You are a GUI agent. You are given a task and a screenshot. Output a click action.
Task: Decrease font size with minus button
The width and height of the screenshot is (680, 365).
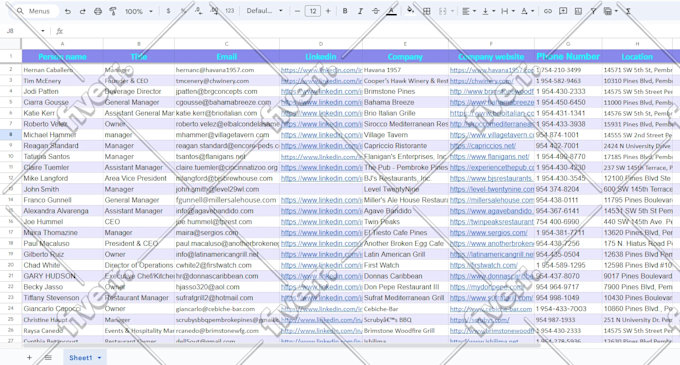pos(297,11)
